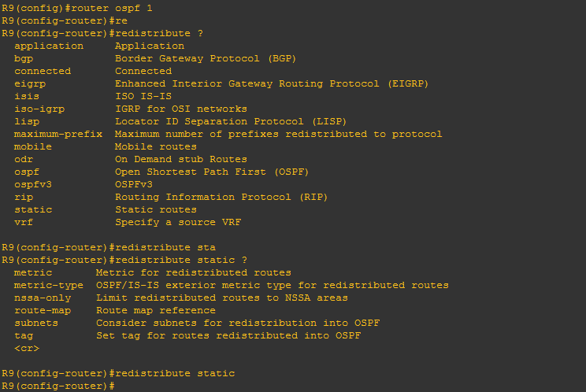Click the 'tag' option keyword
Viewport: 586px width, 392px height.
[x=24, y=336]
